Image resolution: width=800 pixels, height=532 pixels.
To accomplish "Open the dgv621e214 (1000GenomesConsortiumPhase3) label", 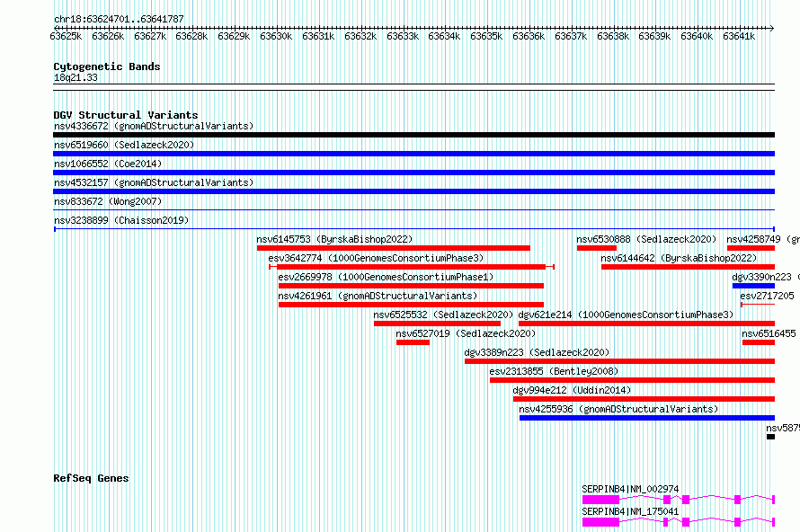I will (x=626, y=315).
